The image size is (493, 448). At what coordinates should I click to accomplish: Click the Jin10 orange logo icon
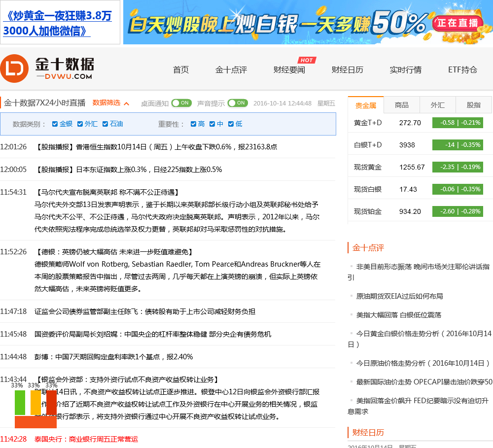pyautogui.click(x=14, y=69)
